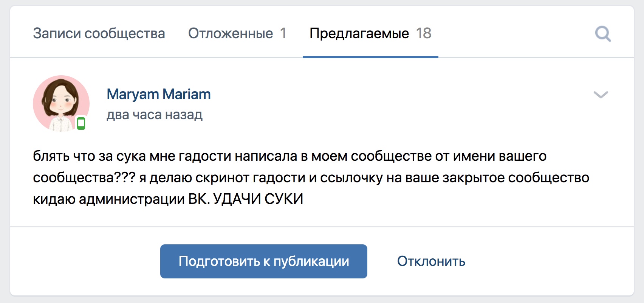Image resolution: width=644 pixels, height=303 pixels.
Task: Open the post options chevron menu
Action: [x=601, y=95]
